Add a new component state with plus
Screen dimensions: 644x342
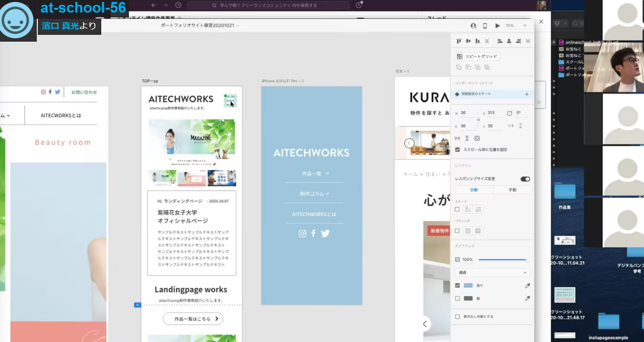[527, 94]
